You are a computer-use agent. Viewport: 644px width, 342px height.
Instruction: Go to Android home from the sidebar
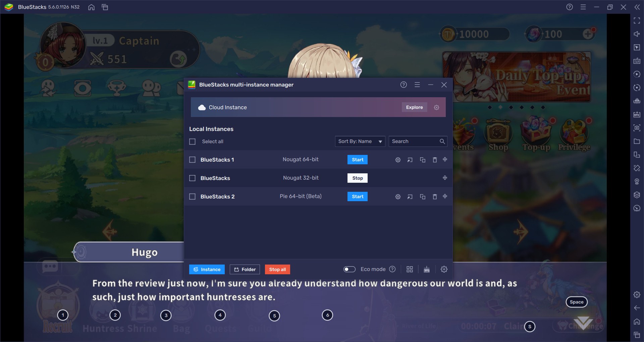[637, 321]
